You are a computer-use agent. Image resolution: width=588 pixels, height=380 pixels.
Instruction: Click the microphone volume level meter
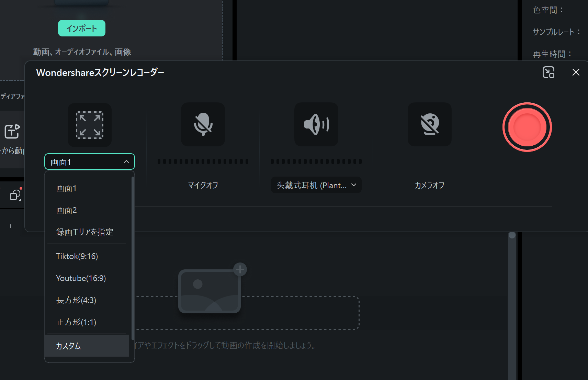pos(203,161)
